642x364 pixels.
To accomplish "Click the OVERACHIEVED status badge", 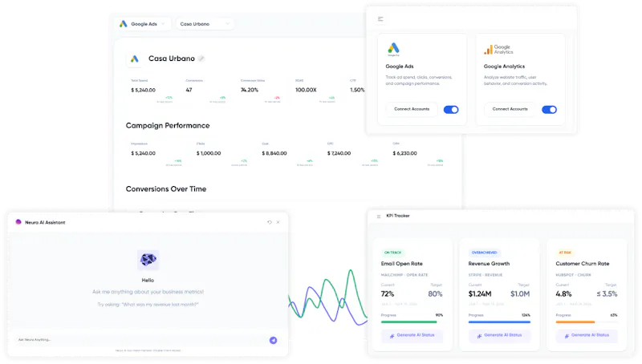I will click(x=485, y=253).
